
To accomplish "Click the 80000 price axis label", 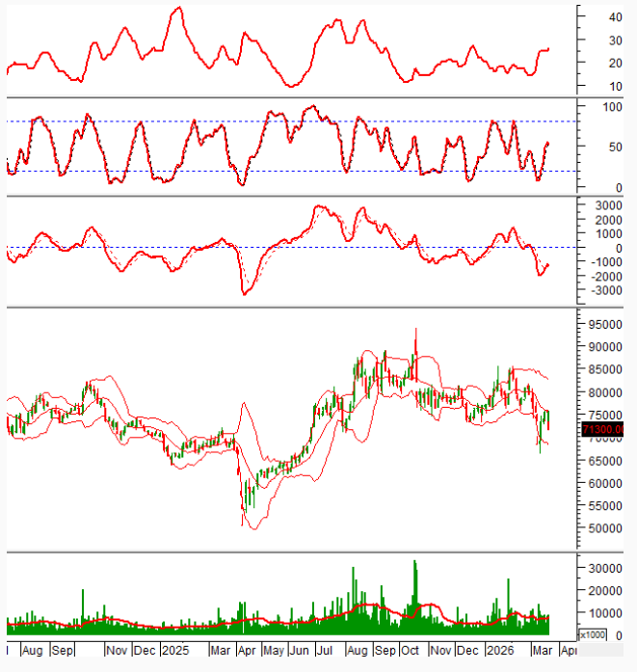I will (606, 393).
